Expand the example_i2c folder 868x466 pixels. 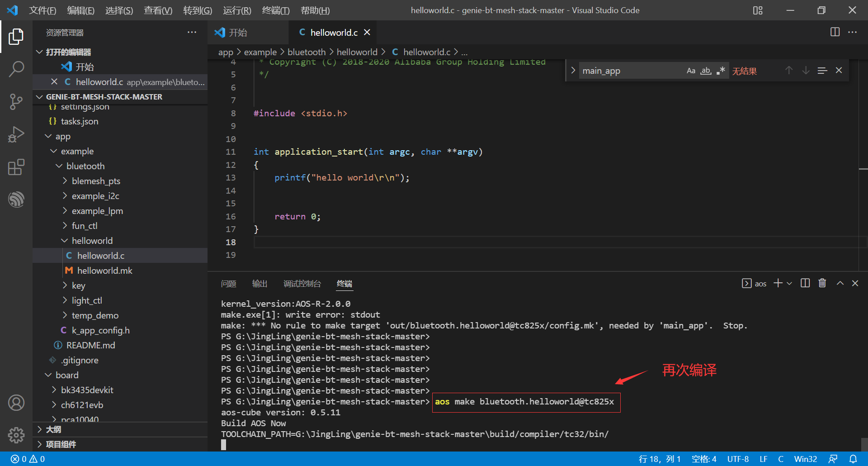[x=95, y=196]
